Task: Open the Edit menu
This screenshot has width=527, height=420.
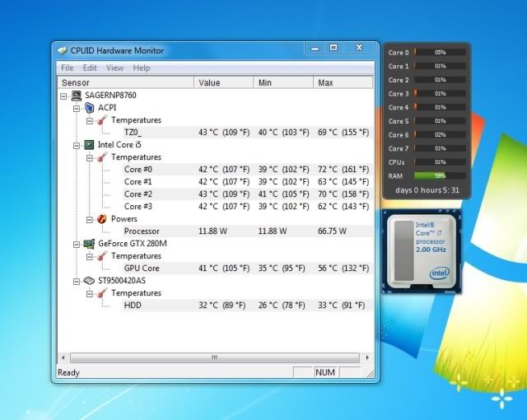Action: pyautogui.click(x=90, y=68)
